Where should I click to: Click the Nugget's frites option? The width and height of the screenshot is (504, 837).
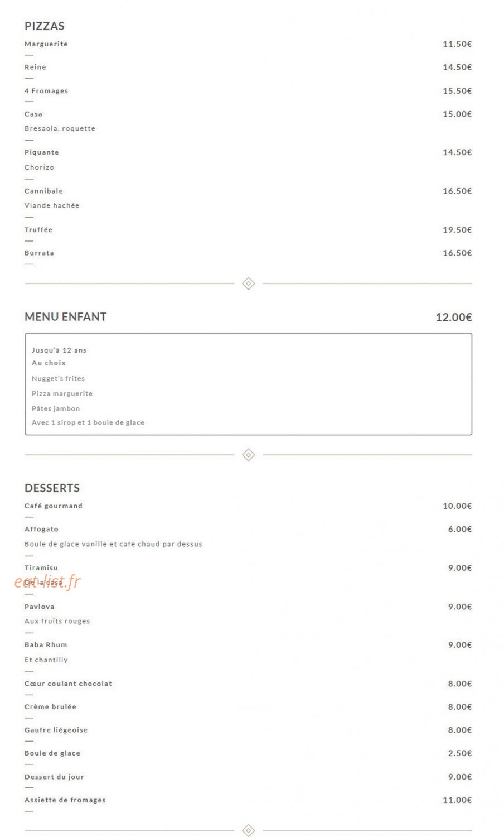tap(58, 378)
